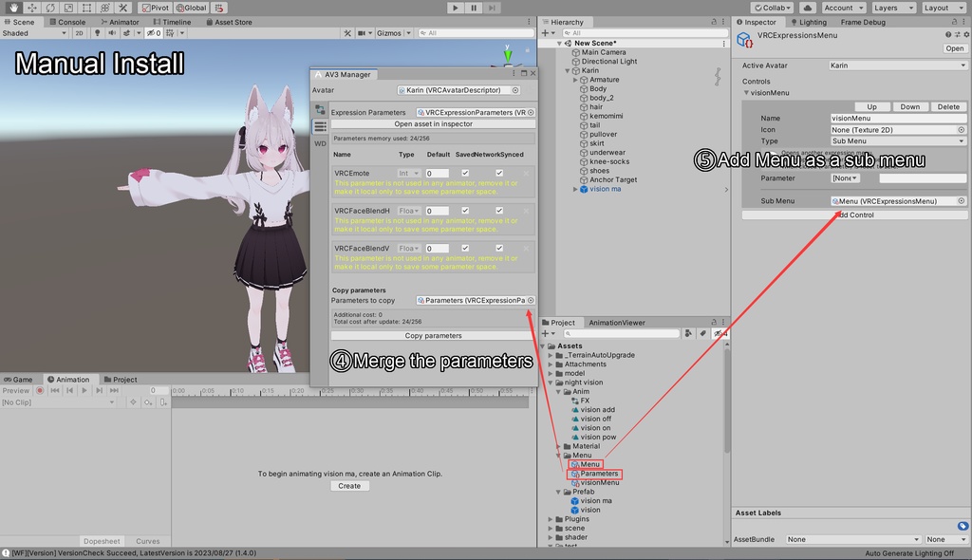The height and width of the screenshot is (560, 972).
Task: Toggle VRCEmote Saved checkbox
Action: 465,173
